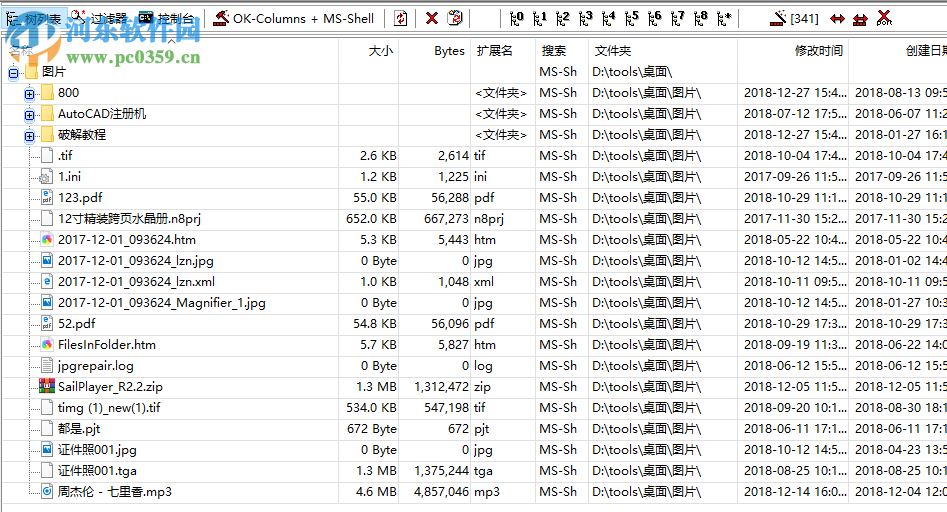Click the [341] item count button

(x=794, y=19)
